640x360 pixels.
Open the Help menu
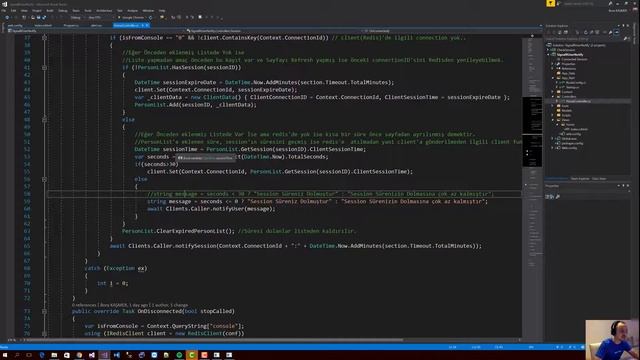click(x=162, y=10)
